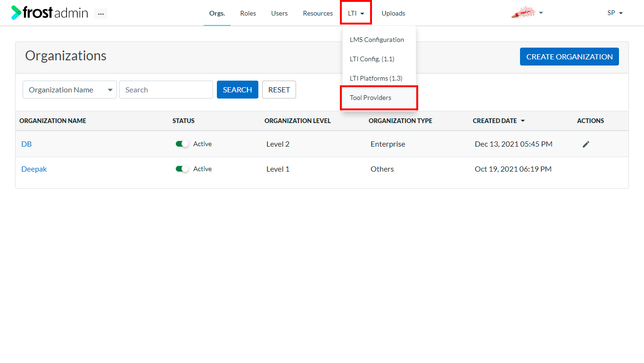Select Tool Providers from LTI menu
Image resolution: width=644 pixels, height=363 pixels.
pyautogui.click(x=379, y=98)
